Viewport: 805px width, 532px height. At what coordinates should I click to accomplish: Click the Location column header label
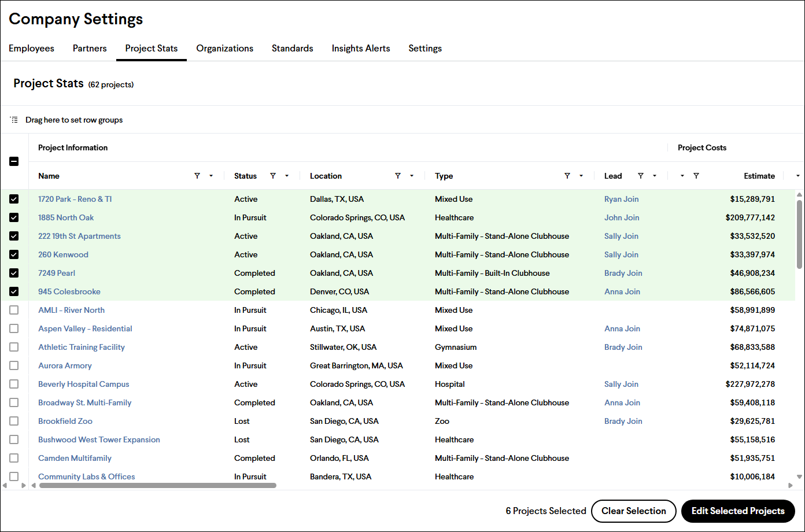[326, 176]
